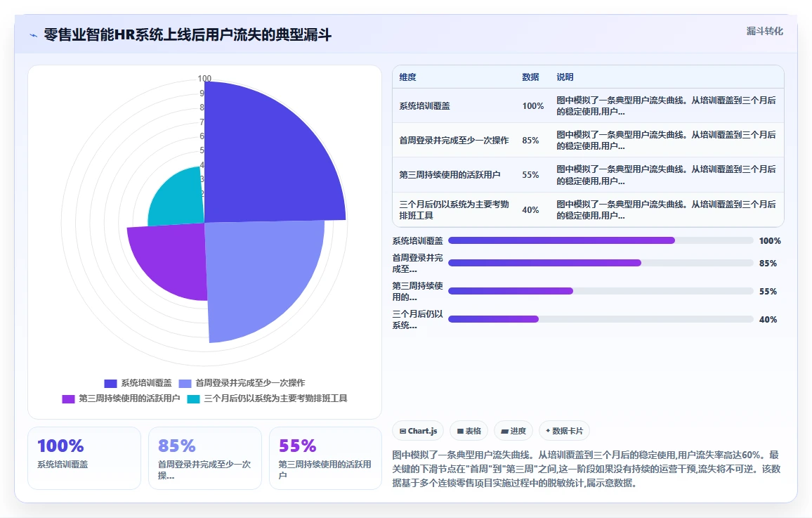This screenshot has height=518, width=812.
Task: Select the Chart.js tag chip
Action: (x=418, y=431)
